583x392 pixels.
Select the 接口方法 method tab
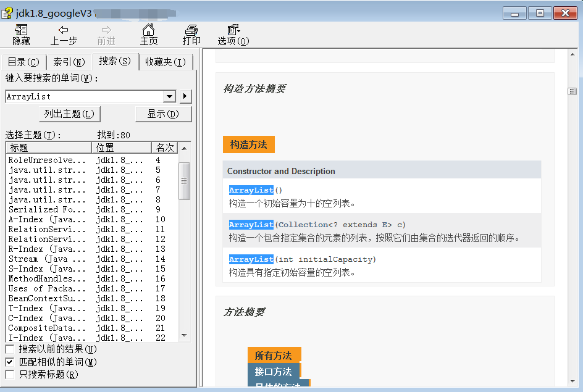click(x=273, y=372)
